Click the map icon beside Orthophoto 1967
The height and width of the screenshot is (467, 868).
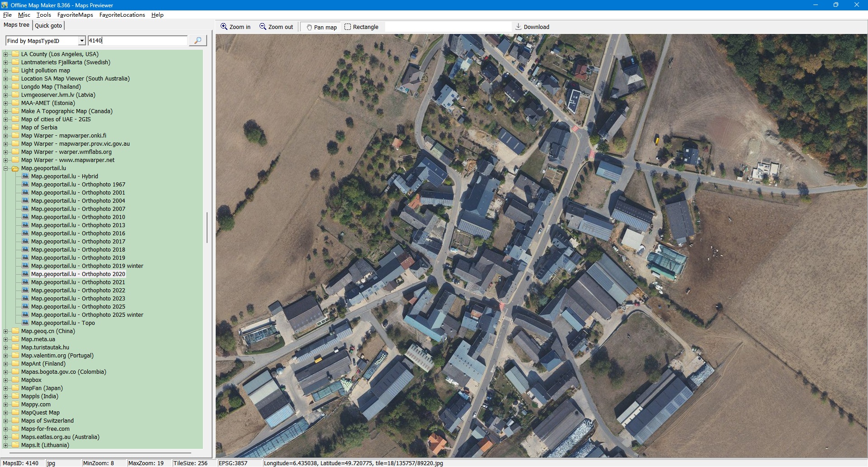pyautogui.click(x=25, y=185)
